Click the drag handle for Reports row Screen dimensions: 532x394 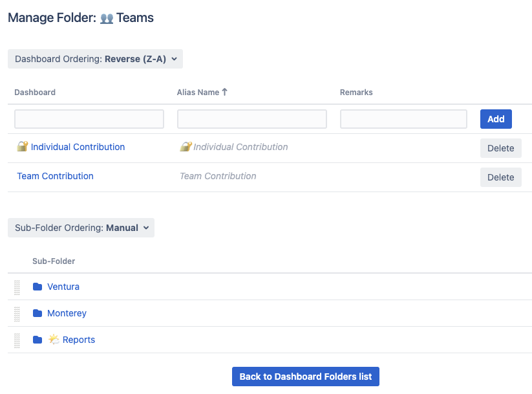click(x=17, y=340)
